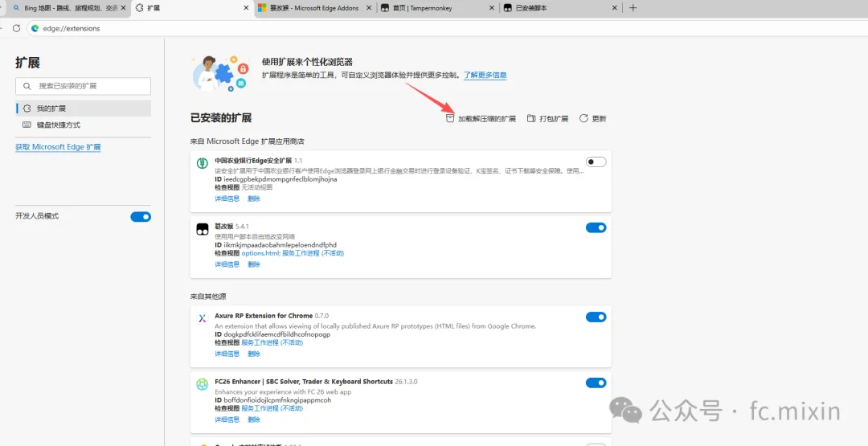
Task: Disable FC26 Enhancer extension toggle
Action: (596, 383)
